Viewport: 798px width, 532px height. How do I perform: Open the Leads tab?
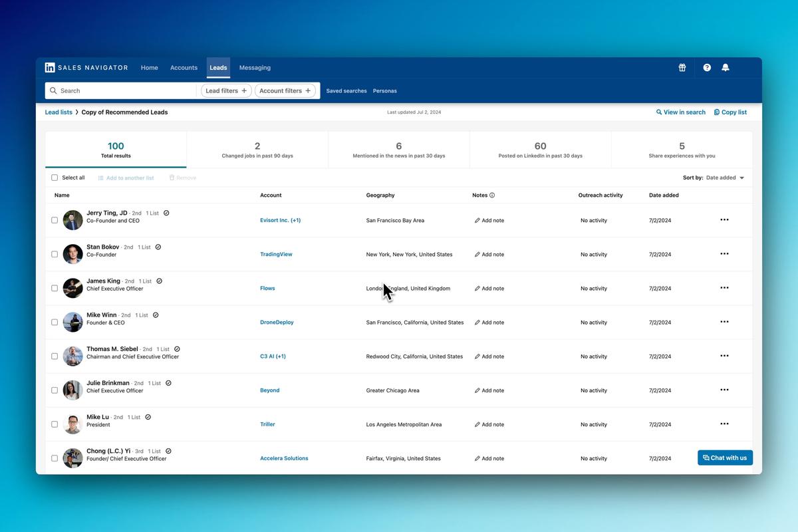(x=218, y=68)
